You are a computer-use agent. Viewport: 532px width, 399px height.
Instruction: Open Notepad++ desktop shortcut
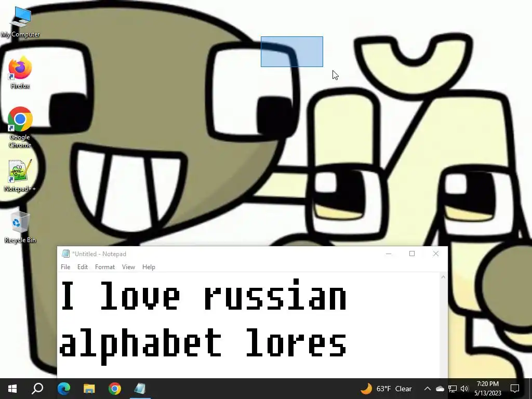pyautogui.click(x=20, y=176)
